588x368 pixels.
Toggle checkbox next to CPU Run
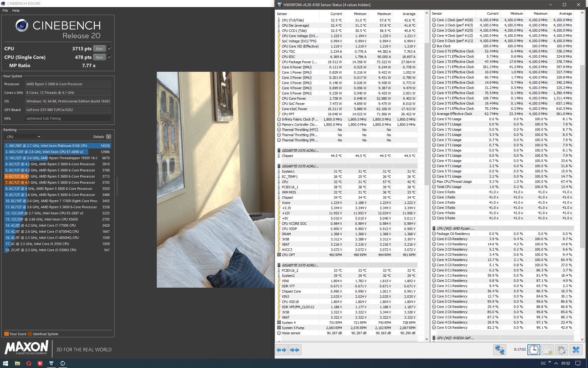(110, 48)
